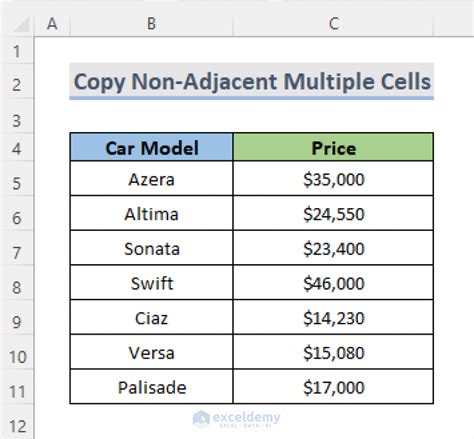
Task: Select column C header
Action: (333, 24)
